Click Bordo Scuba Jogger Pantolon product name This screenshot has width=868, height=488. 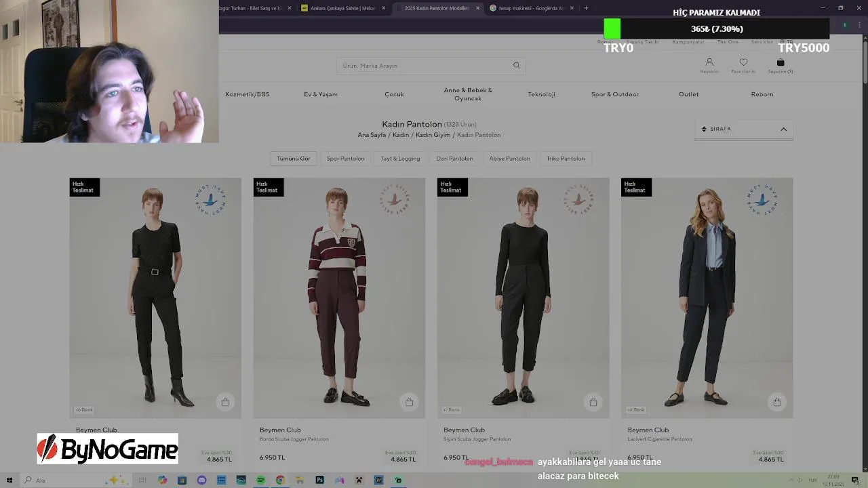(294, 439)
